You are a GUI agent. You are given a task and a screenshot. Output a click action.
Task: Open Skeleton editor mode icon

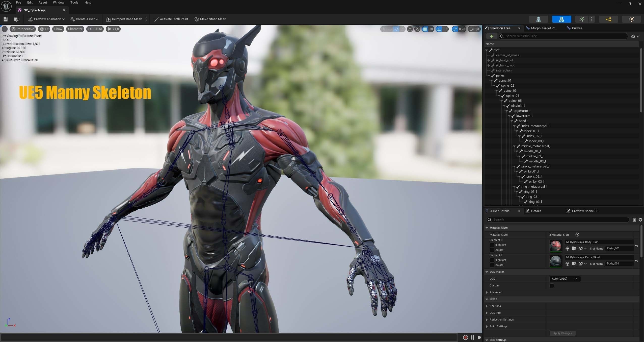pyautogui.click(x=538, y=19)
